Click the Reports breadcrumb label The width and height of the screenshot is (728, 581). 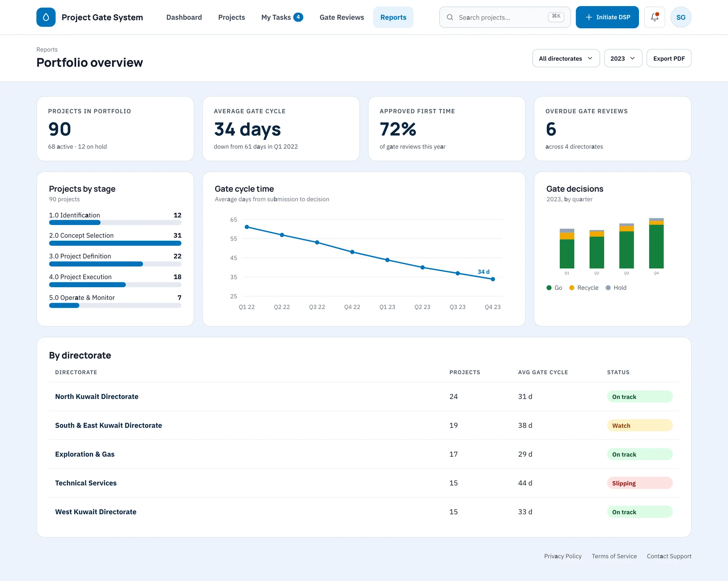47,49
